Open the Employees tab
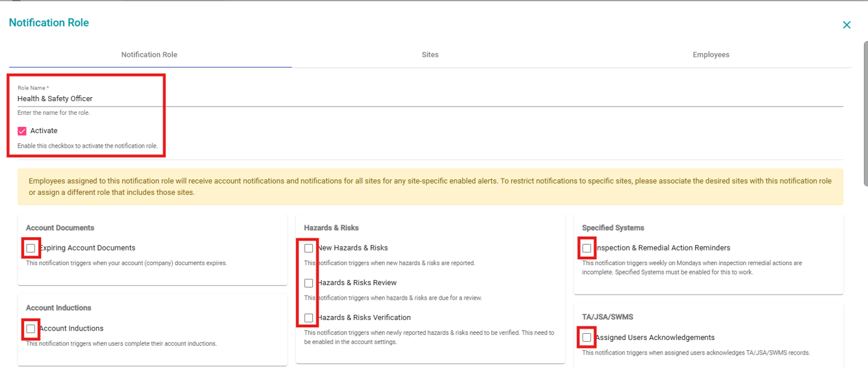Screen dimensions: 868x376 711,54
